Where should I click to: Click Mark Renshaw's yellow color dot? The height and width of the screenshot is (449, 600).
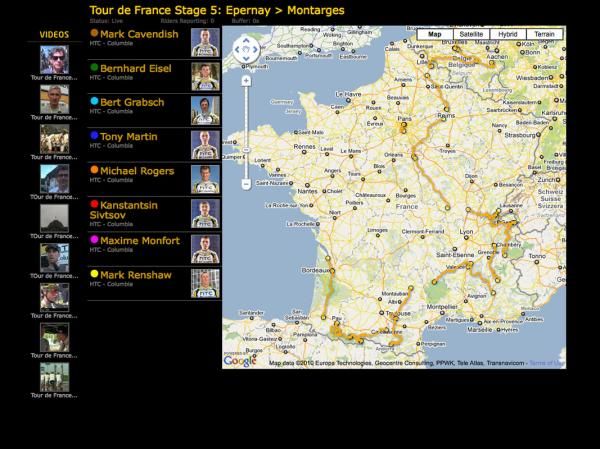click(94, 274)
